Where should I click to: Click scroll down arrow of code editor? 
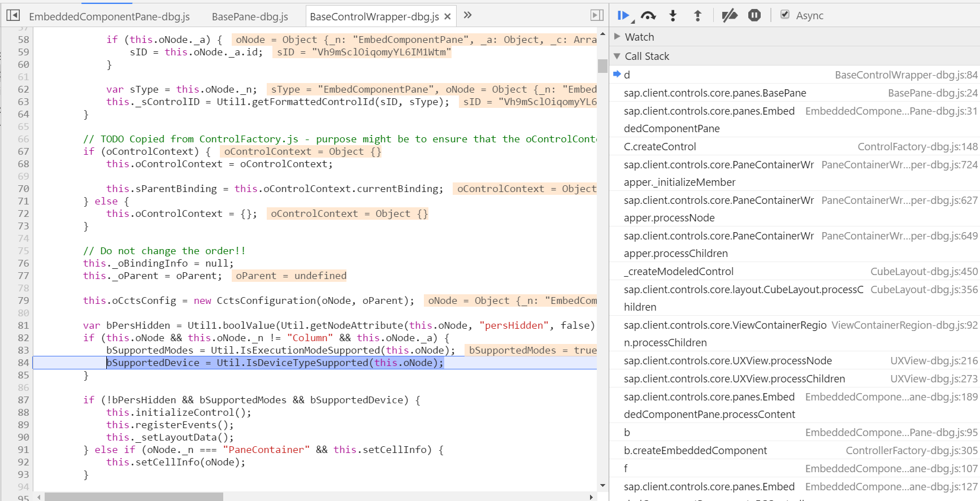click(602, 485)
